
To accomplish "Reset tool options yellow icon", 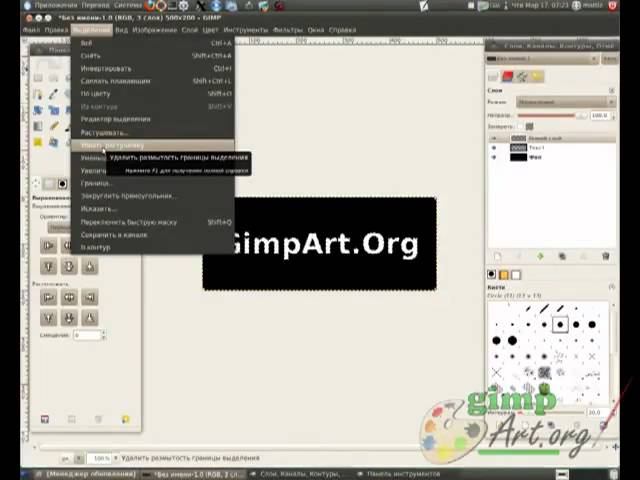I will point(125,419).
